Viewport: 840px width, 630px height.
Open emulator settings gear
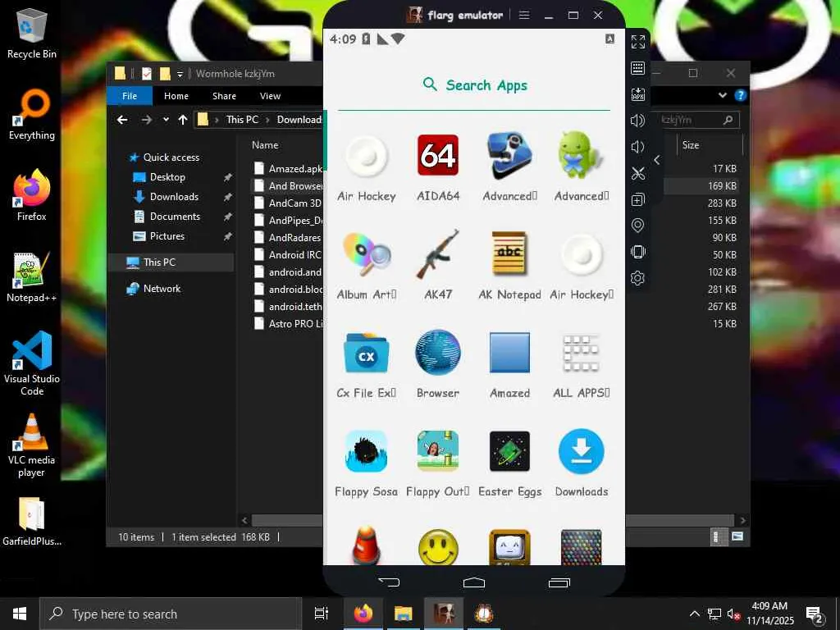point(637,278)
